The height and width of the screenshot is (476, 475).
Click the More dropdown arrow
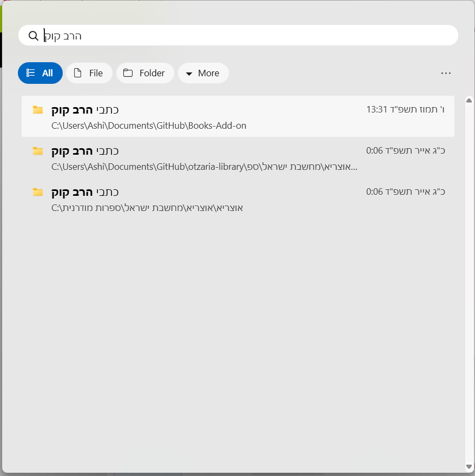coord(189,74)
